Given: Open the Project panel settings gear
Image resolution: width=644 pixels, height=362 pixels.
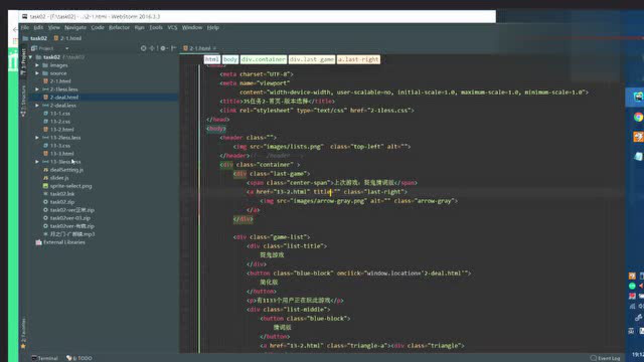Looking at the screenshot, I should 163,48.
